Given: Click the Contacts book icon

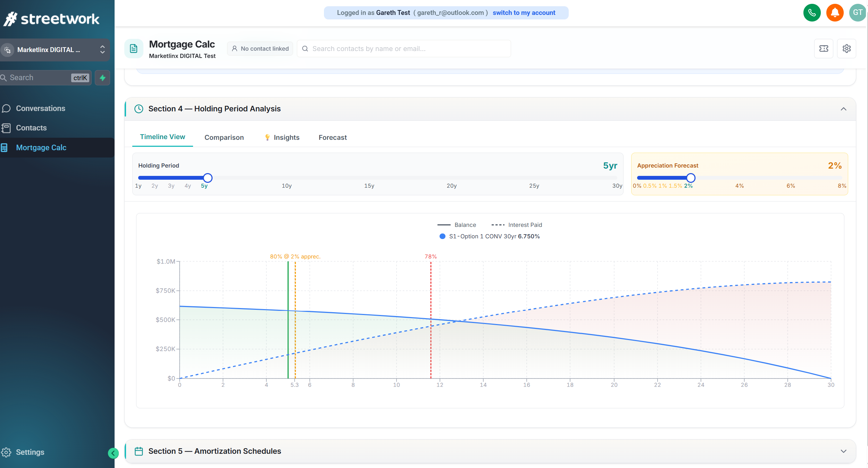Looking at the screenshot, I should [x=6, y=128].
